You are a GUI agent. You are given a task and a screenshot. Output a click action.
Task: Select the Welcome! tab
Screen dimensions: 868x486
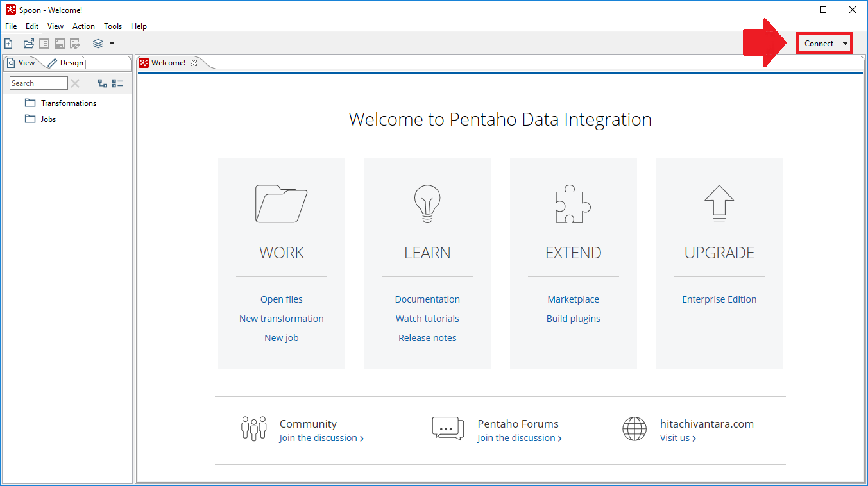coord(168,63)
